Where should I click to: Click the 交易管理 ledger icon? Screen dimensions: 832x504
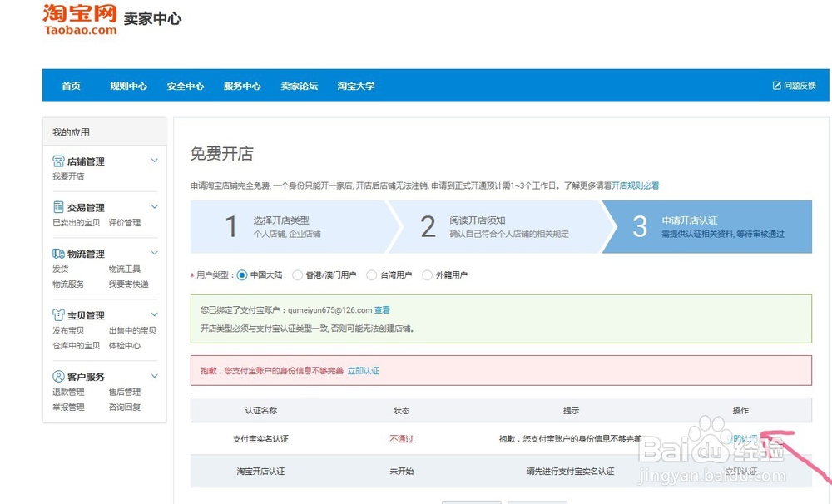coord(59,207)
